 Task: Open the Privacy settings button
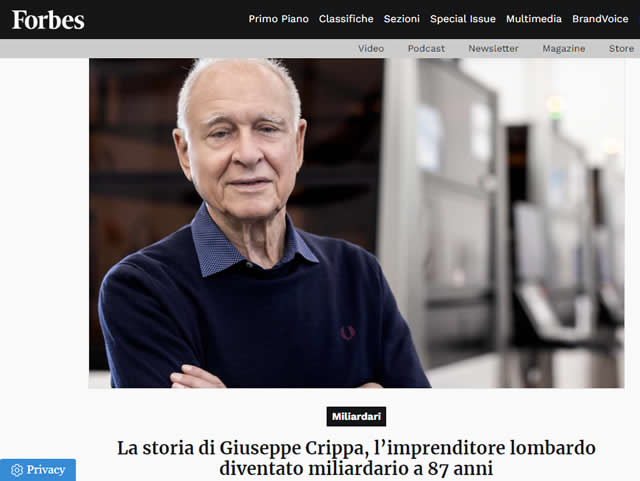click(x=38, y=470)
